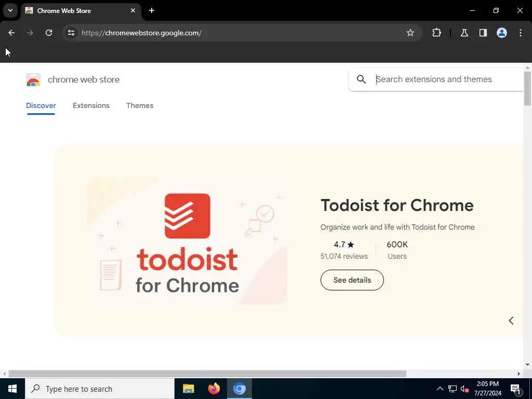Open site information icon in address bar

71,33
